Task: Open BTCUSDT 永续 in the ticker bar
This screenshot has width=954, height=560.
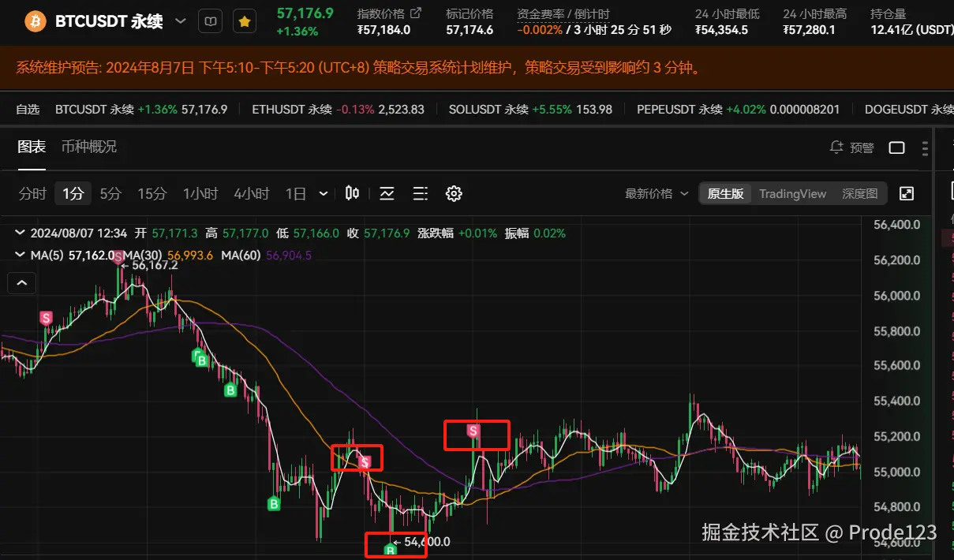Action: point(141,110)
